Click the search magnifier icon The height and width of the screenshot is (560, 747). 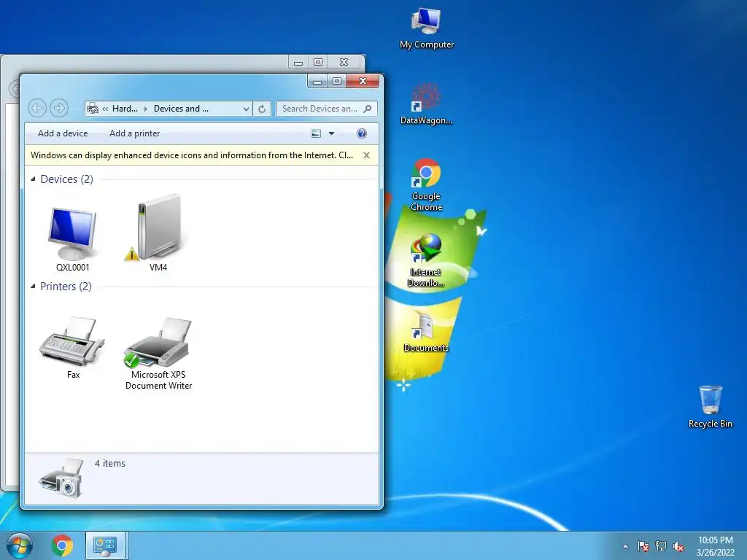[368, 109]
